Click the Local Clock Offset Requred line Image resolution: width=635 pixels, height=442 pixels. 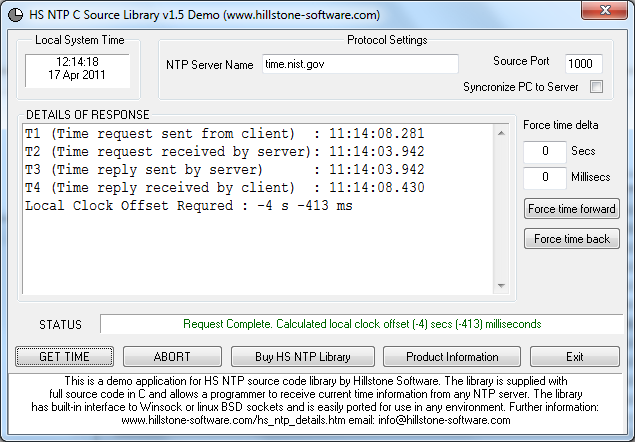pyautogui.click(x=189, y=205)
